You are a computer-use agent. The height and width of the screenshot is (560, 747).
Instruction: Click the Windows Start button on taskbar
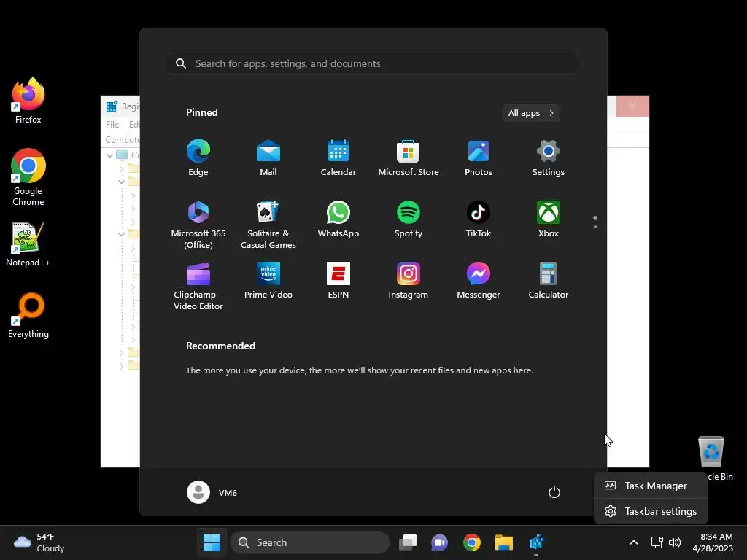212,542
